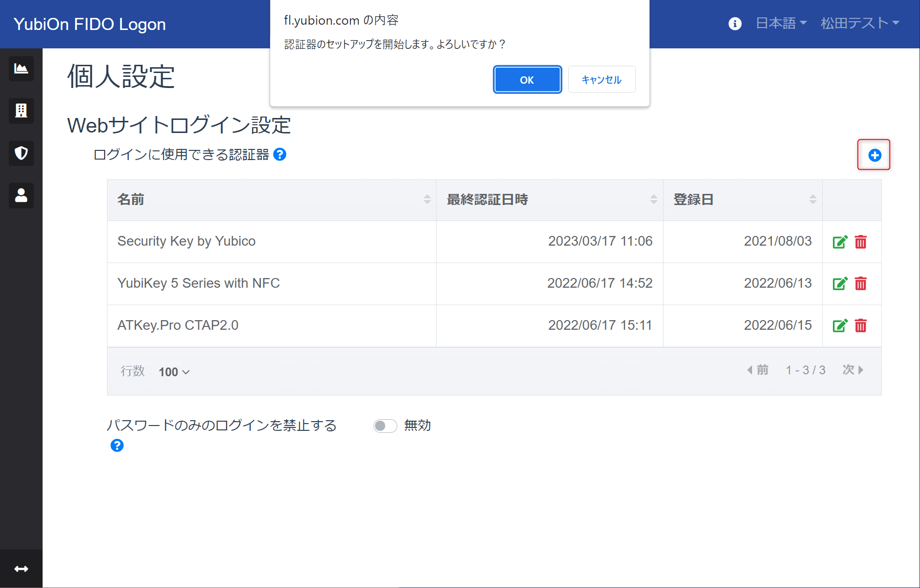
Task: Open the building organization icon in sidebar
Action: tap(21, 111)
